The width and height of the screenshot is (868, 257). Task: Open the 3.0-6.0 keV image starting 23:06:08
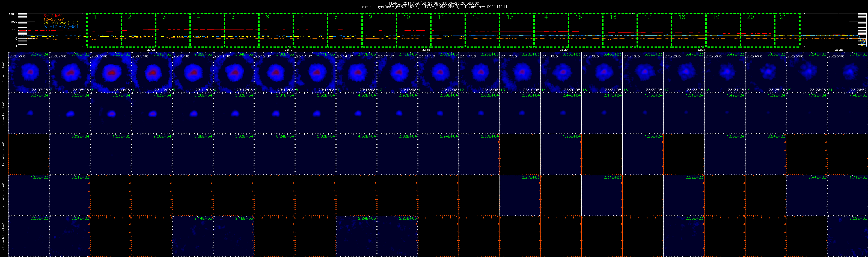pos(29,72)
